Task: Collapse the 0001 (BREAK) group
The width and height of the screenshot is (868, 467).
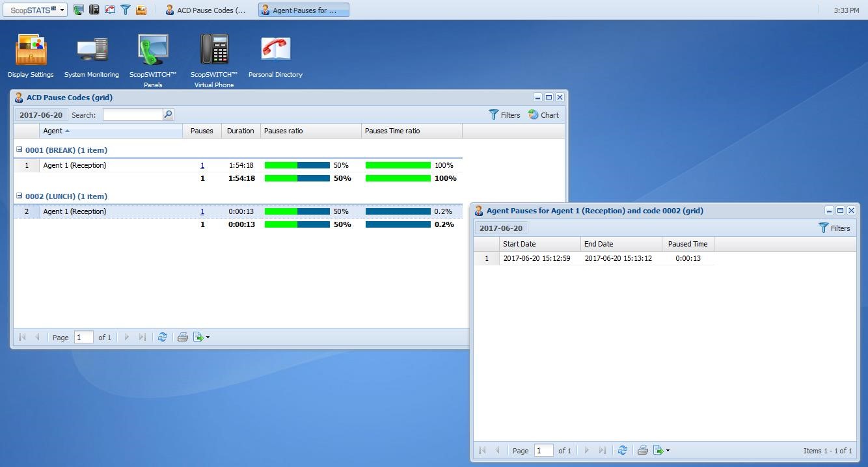Action: click(20, 150)
